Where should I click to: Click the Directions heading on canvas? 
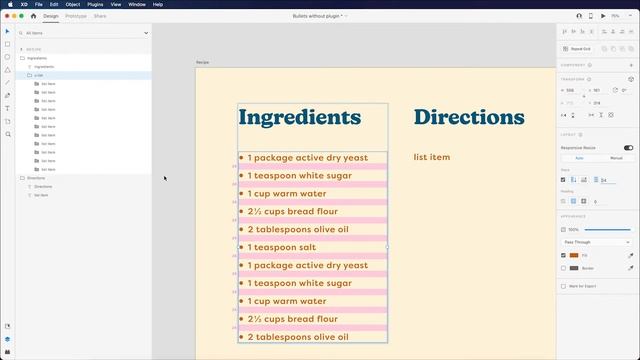(469, 117)
